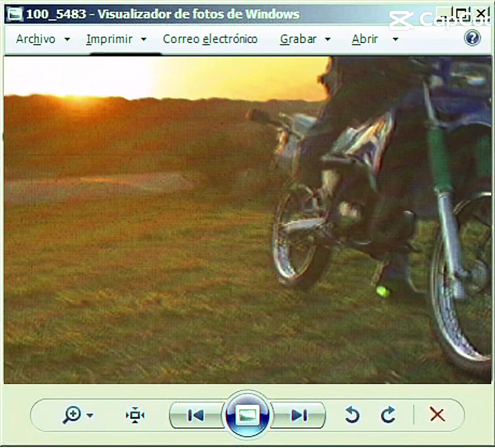Rotate the photo counterclockwise
Viewport: 495px width, 448px height.
[x=352, y=415]
